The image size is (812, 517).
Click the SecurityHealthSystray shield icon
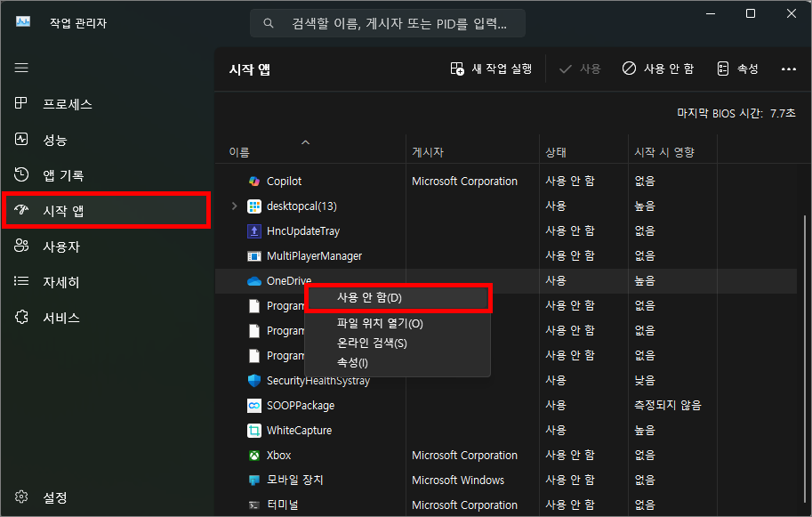pyautogui.click(x=254, y=380)
